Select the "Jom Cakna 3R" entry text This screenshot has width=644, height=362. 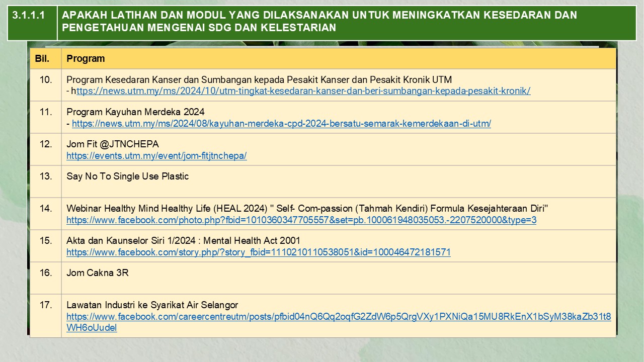(98, 273)
